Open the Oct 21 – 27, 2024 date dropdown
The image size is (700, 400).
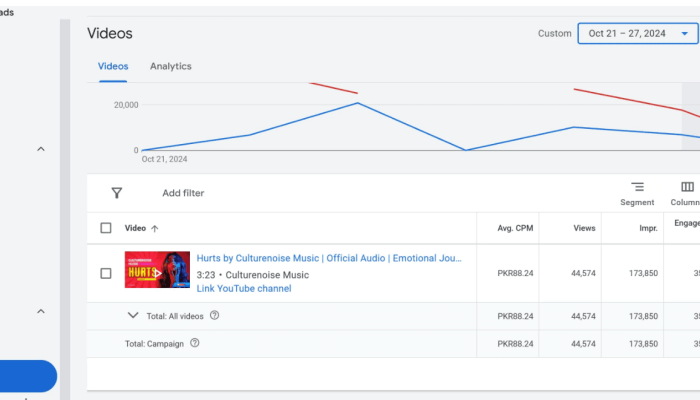point(637,34)
